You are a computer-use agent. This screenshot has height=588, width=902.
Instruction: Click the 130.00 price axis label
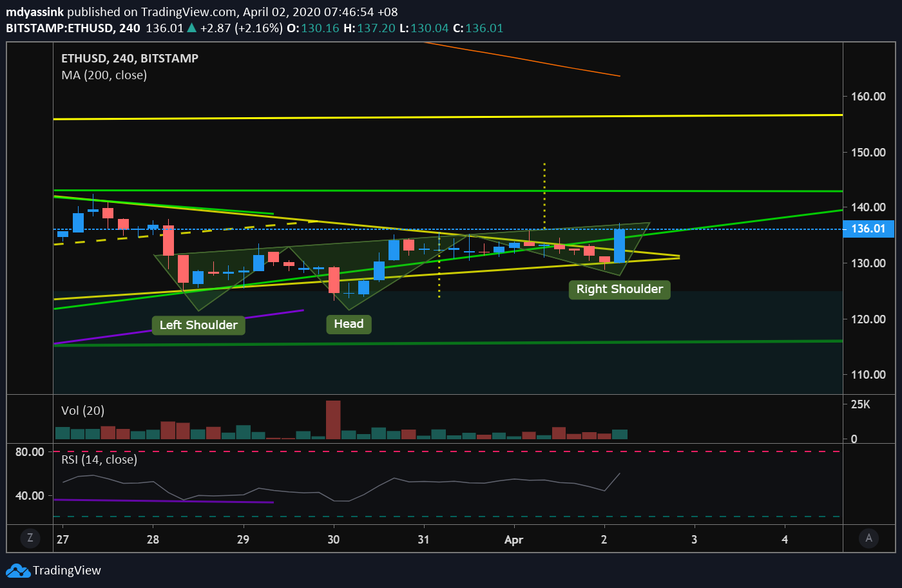coord(868,263)
